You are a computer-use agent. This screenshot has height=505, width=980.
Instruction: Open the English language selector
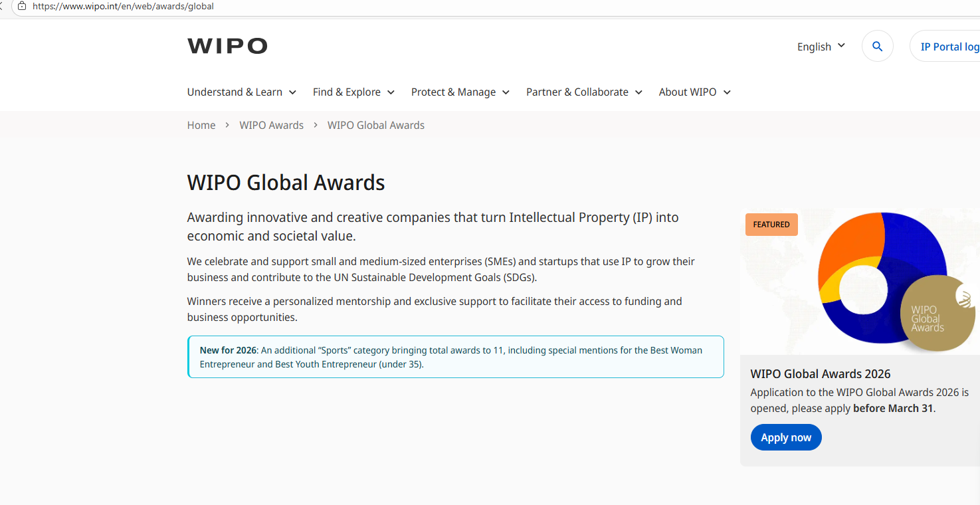pos(821,47)
